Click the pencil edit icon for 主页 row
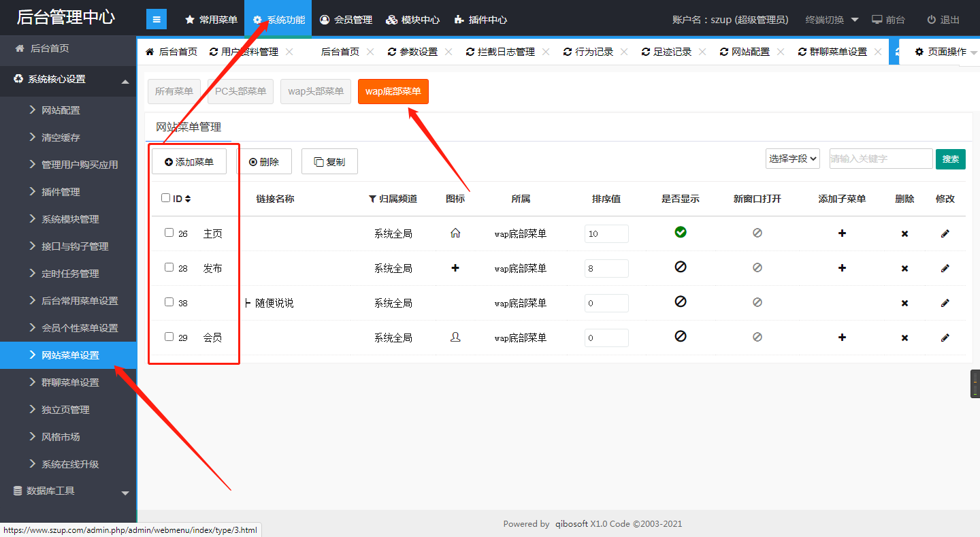This screenshot has height=537, width=980. click(x=945, y=233)
